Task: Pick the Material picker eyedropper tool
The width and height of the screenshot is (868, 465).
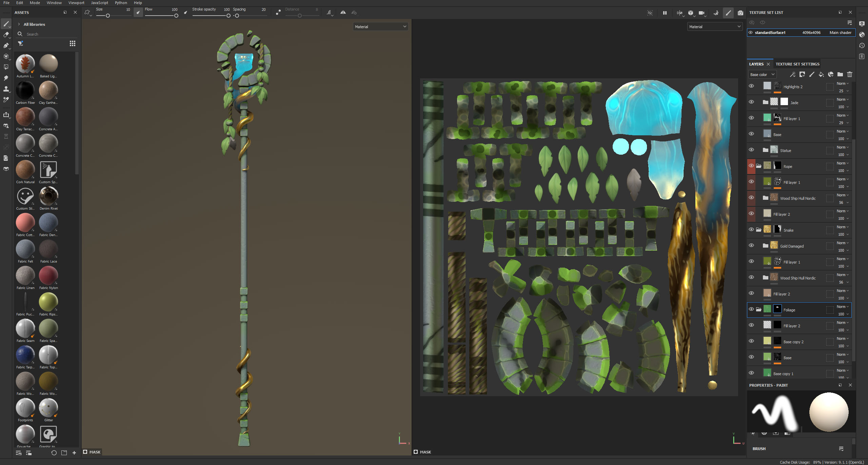Action: pos(6,100)
